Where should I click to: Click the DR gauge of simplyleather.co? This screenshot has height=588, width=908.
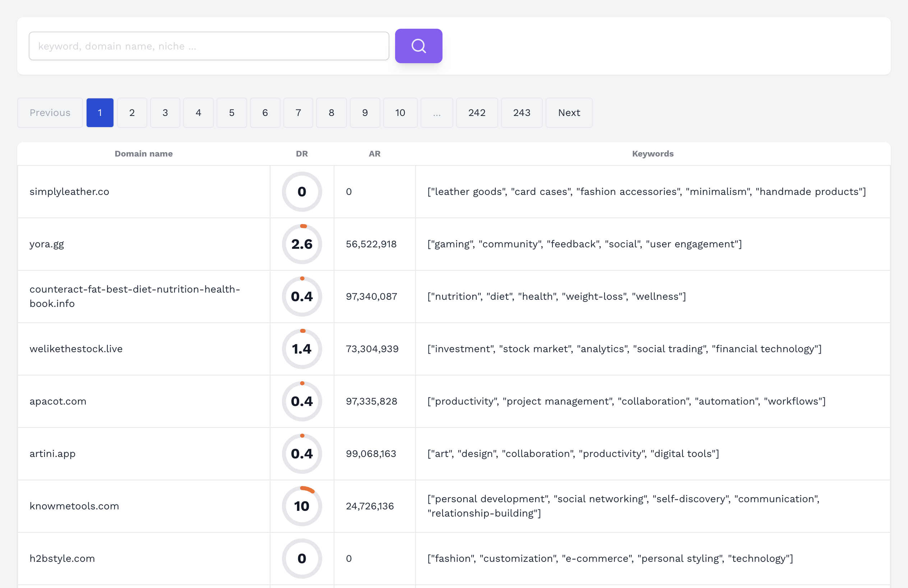click(x=302, y=191)
